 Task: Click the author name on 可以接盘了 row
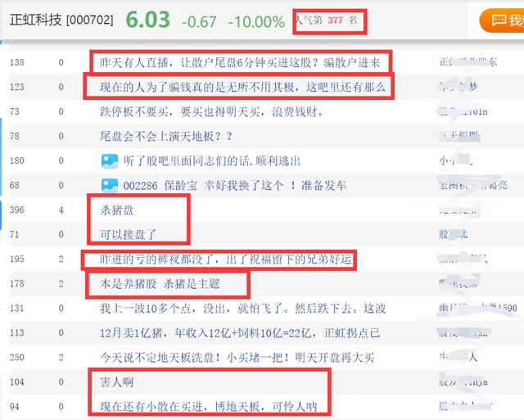tap(453, 234)
